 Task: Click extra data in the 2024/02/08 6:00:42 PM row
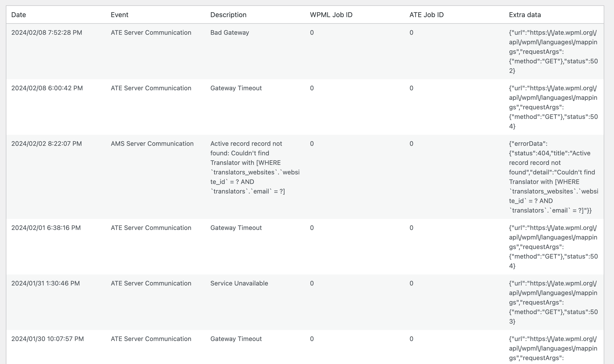553,107
